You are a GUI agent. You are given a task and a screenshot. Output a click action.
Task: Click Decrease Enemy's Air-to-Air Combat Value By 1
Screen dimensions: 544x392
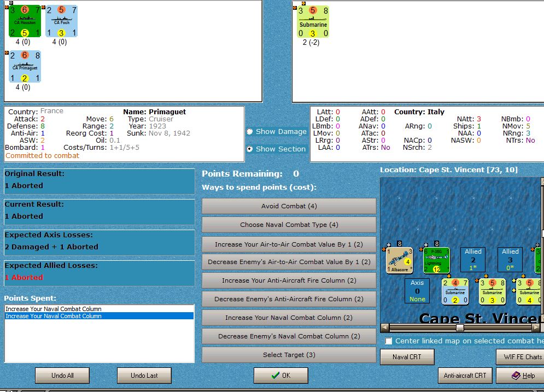[289, 262]
